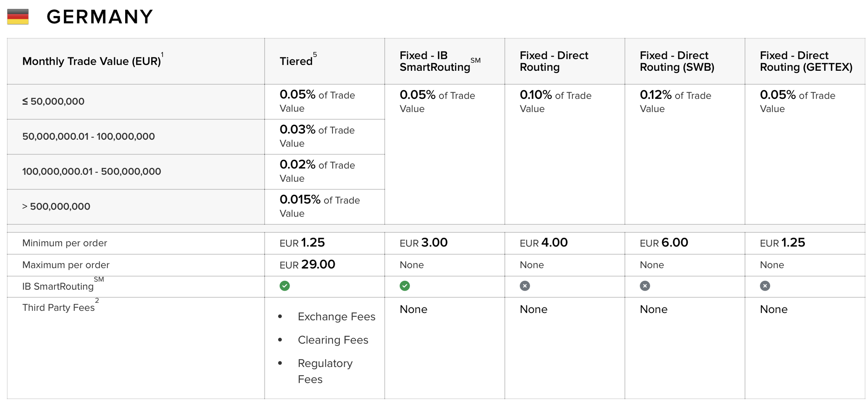Select the Tiered column header
Screen dimensions: 868x402
tap(296, 61)
